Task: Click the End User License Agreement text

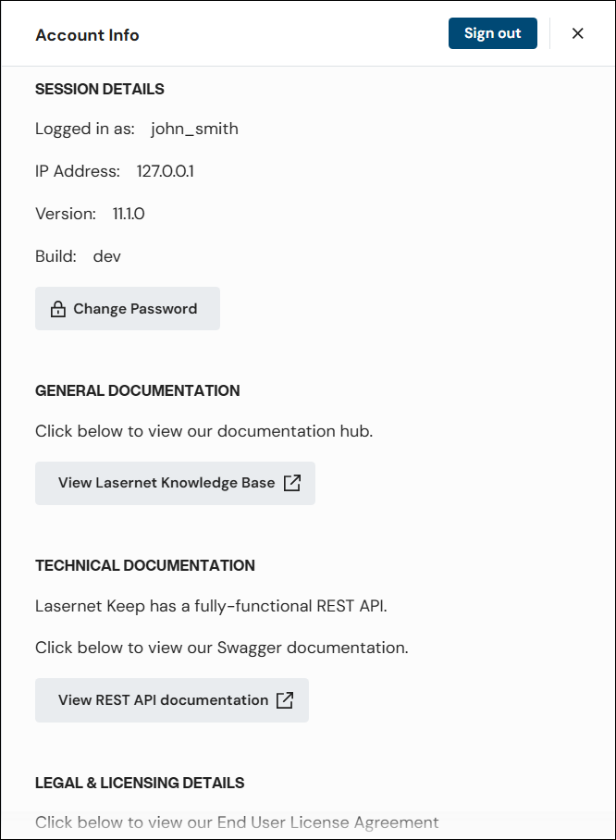Action: tap(237, 822)
